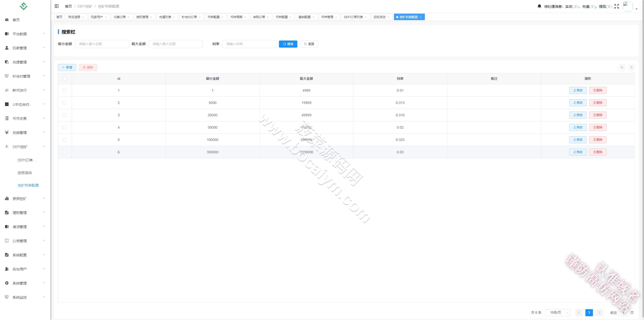Expand the 后台用户 sidebar menu chevron
The image size is (644, 320).
[x=44, y=269]
